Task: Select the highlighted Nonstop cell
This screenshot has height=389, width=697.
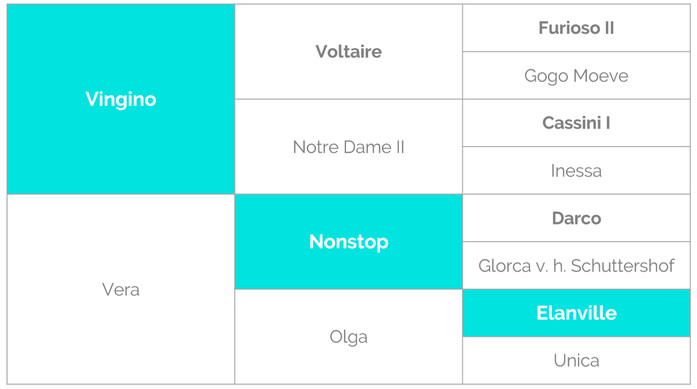Action: pos(348,242)
